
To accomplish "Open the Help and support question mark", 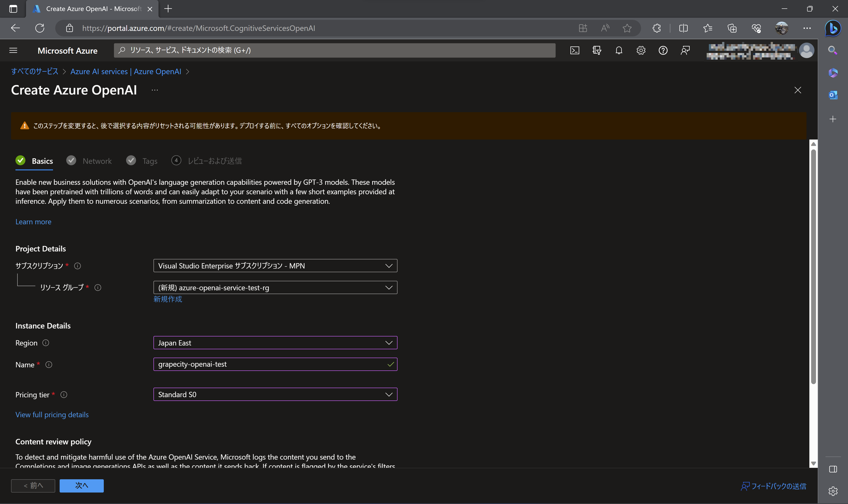I will [663, 51].
